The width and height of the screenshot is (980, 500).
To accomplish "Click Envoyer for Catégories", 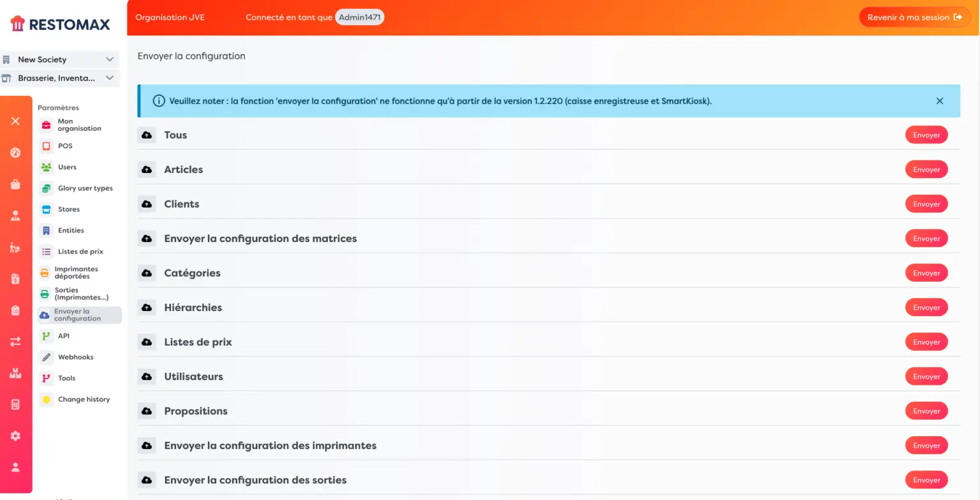I will coord(926,273).
